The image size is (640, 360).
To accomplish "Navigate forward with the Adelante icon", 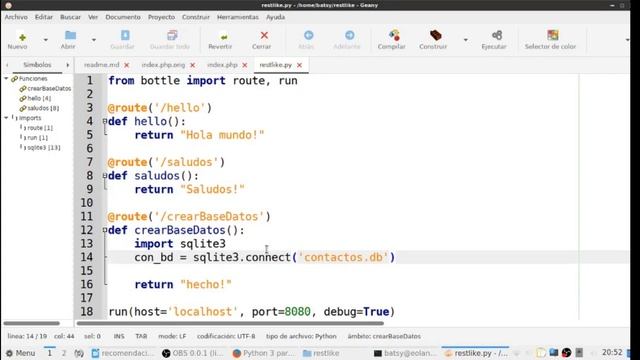I will 349,36.
